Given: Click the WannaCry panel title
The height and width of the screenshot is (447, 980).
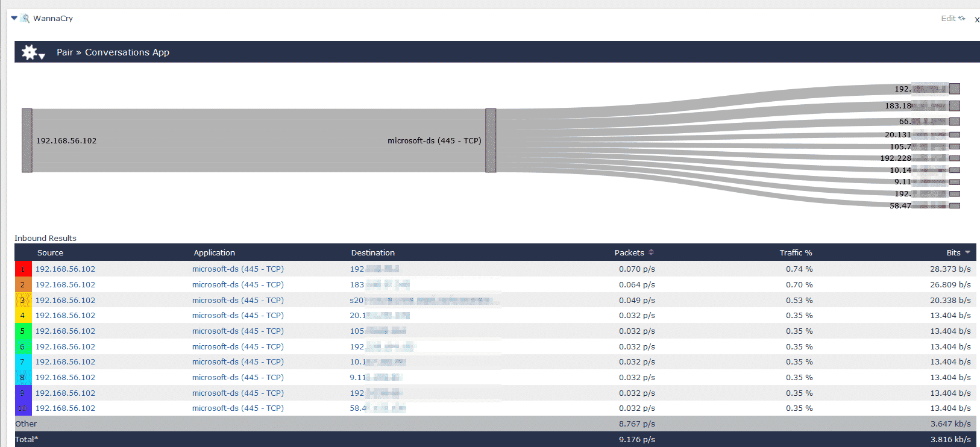Looking at the screenshot, I should click(53, 19).
